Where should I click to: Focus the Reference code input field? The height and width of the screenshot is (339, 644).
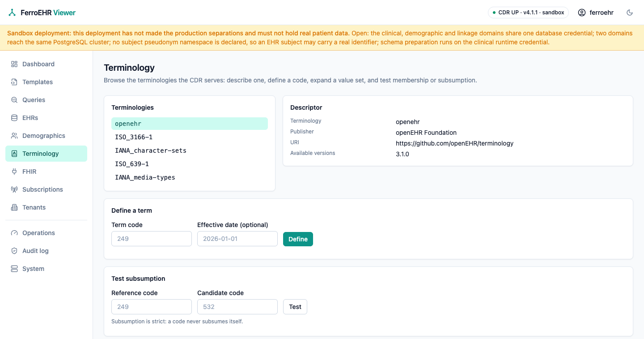pos(152,307)
